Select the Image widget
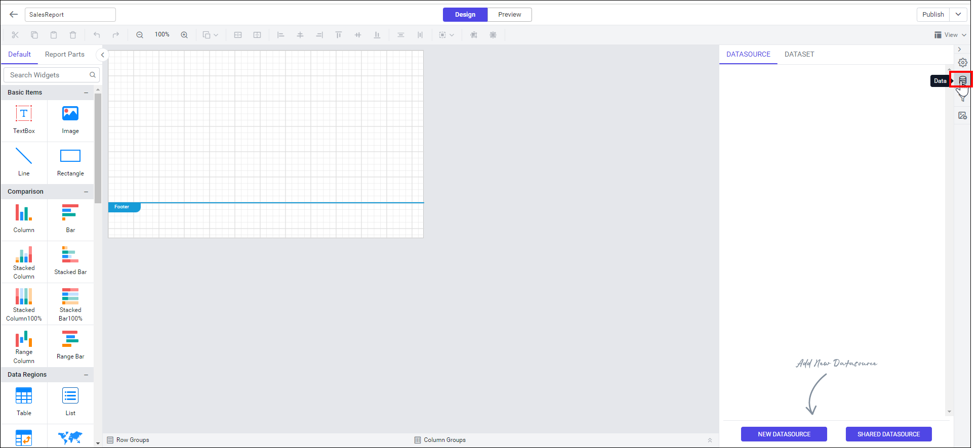980x448 pixels. tap(70, 119)
